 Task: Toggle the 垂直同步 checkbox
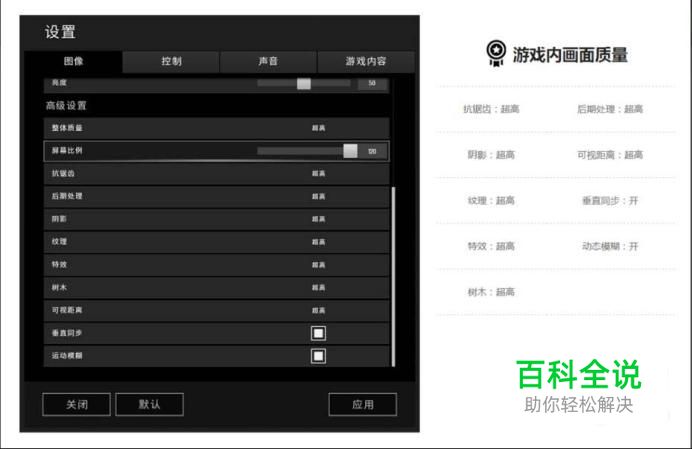(x=318, y=333)
